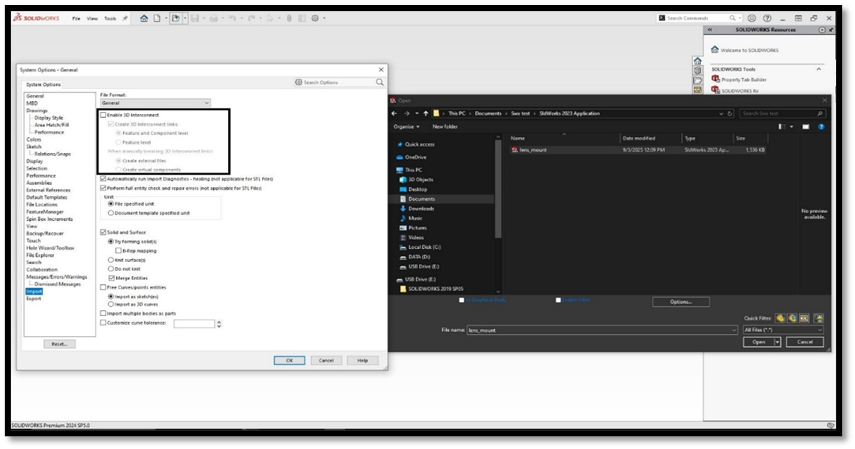Apply the Top-level assemblies quick filter icon
The width and height of the screenshot is (855, 449).
[x=818, y=318]
